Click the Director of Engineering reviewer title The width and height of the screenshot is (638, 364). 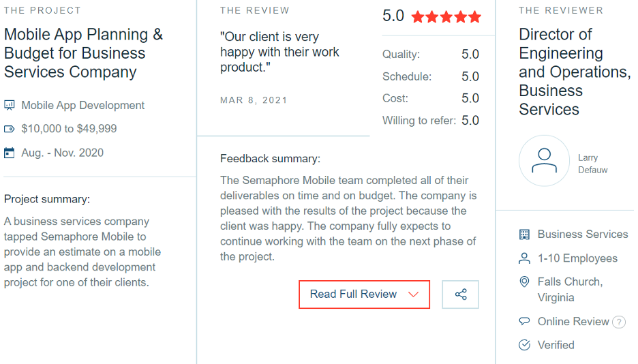[575, 72]
